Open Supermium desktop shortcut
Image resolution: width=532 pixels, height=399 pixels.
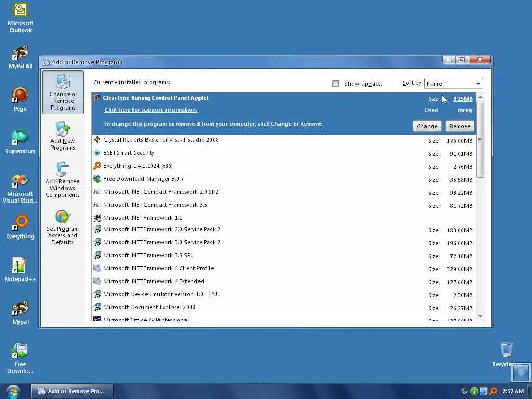[20, 142]
